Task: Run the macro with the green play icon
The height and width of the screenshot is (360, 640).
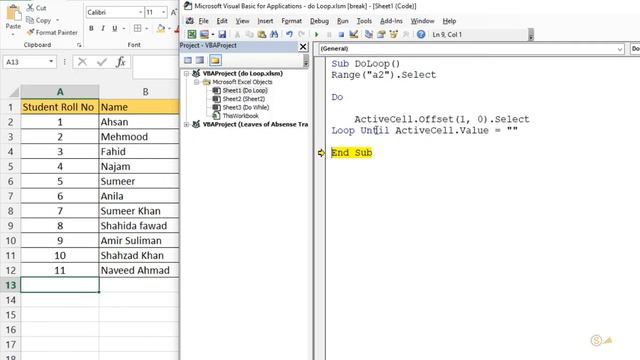Action: pos(316,35)
